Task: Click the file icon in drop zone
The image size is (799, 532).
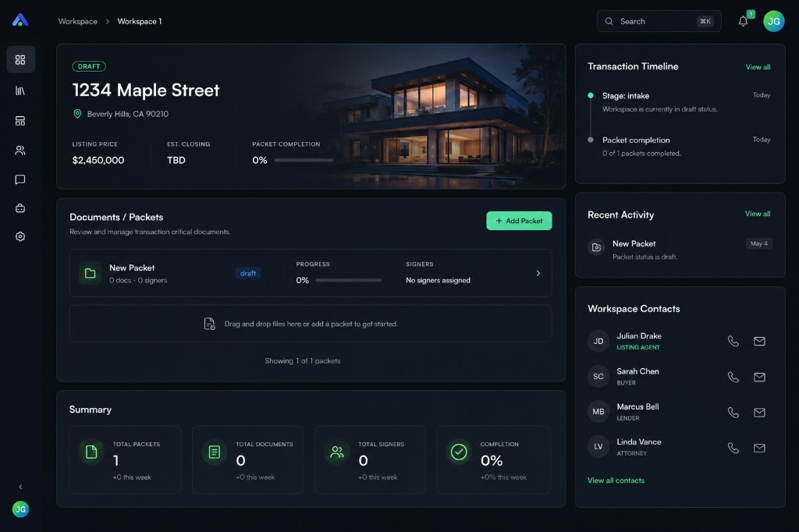Action: (209, 324)
